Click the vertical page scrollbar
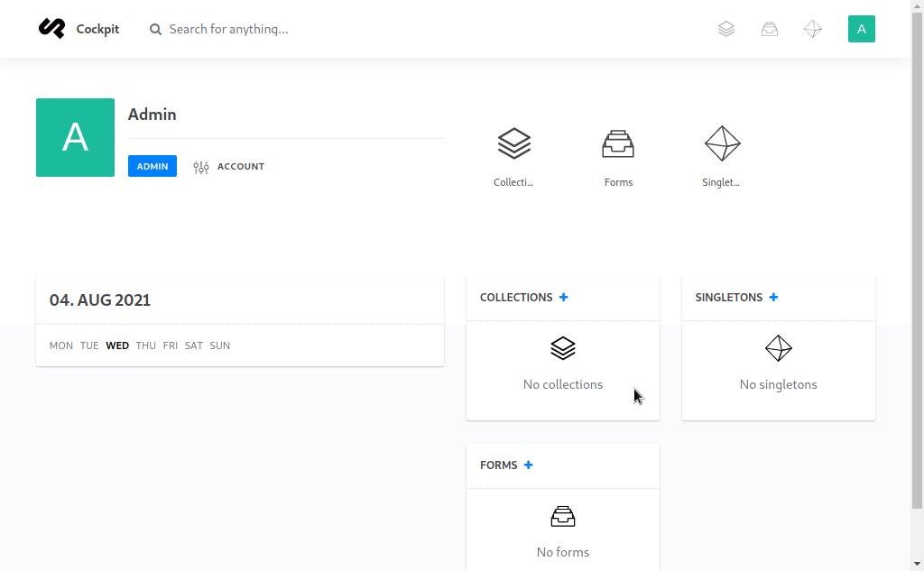 [917, 259]
